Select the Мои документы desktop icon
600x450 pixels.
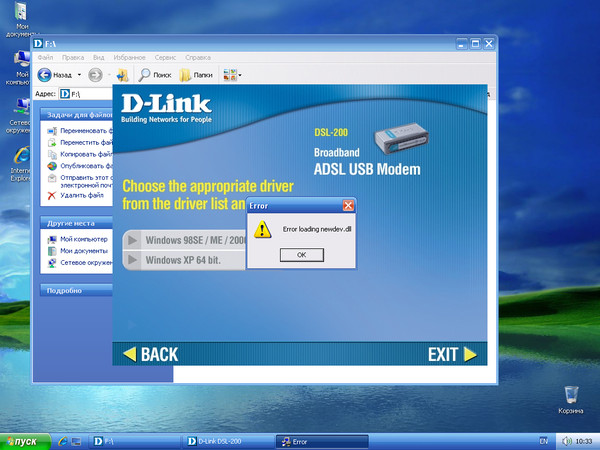coord(21,19)
